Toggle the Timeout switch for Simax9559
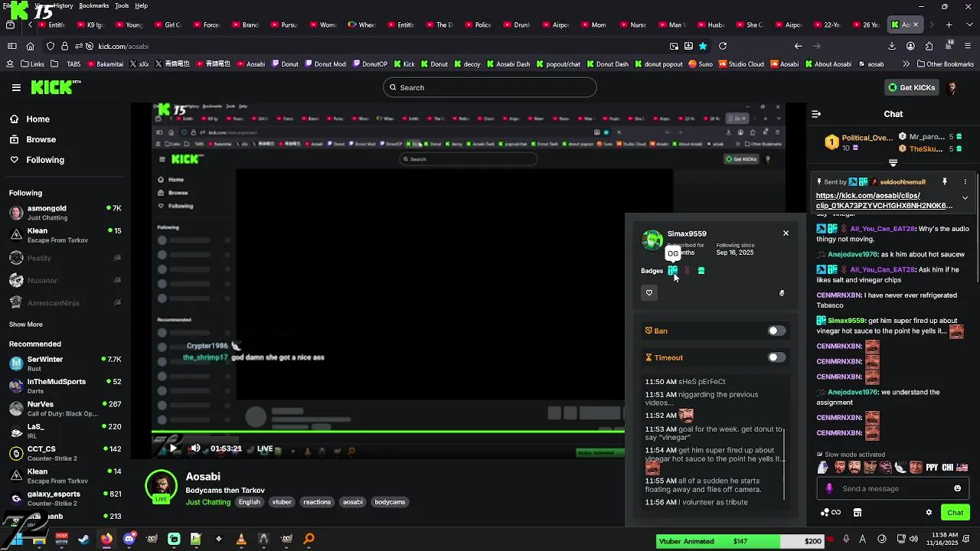Viewport: 980px width, 551px height. click(x=776, y=357)
